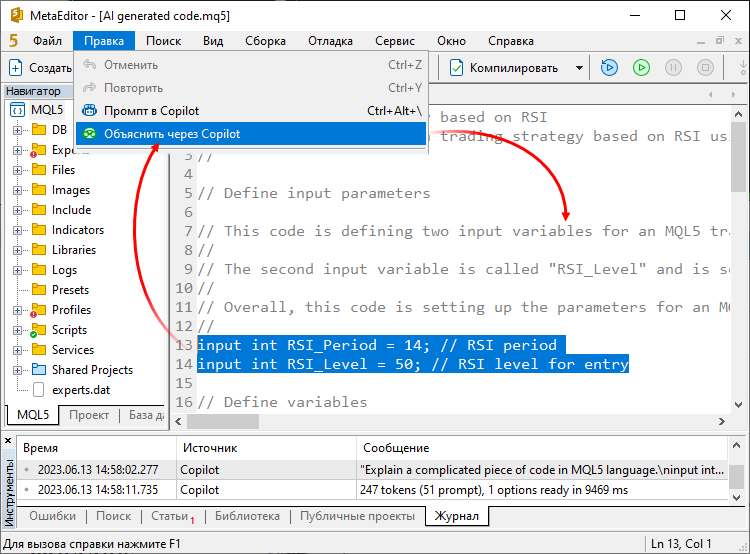Close the open Правка menu
This screenshot has width=750, height=554.
[x=104, y=41]
